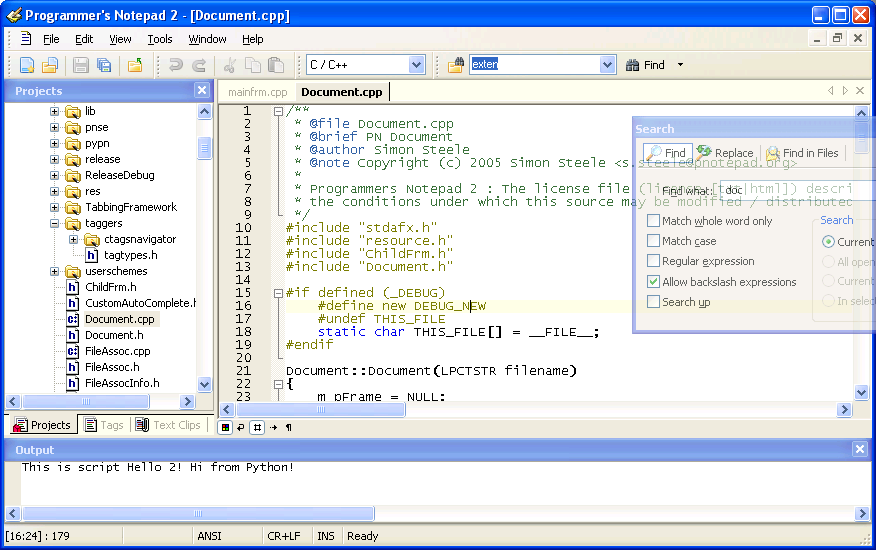Close the Output panel
This screenshot has width=876, height=550.
(860, 449)
